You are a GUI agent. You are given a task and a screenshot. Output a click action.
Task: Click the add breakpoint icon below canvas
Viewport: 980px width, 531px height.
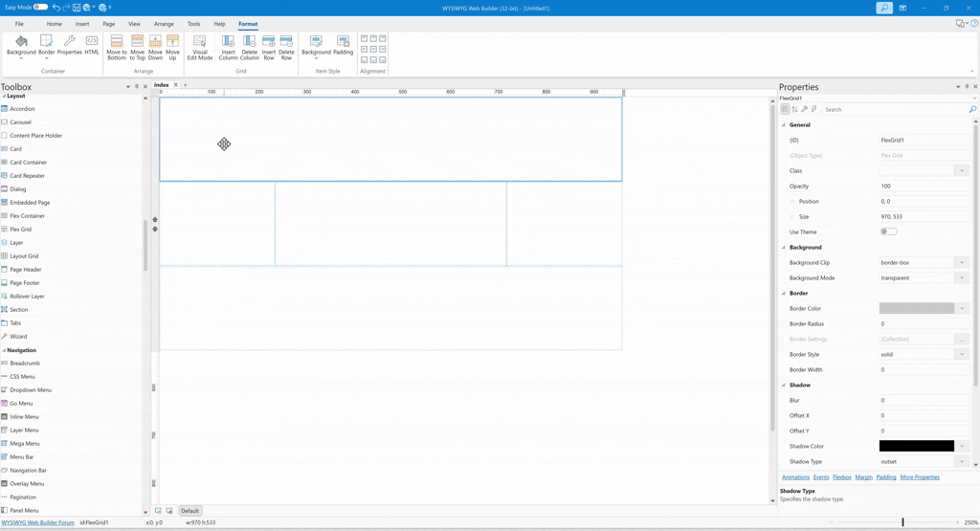tap(158, 510)
